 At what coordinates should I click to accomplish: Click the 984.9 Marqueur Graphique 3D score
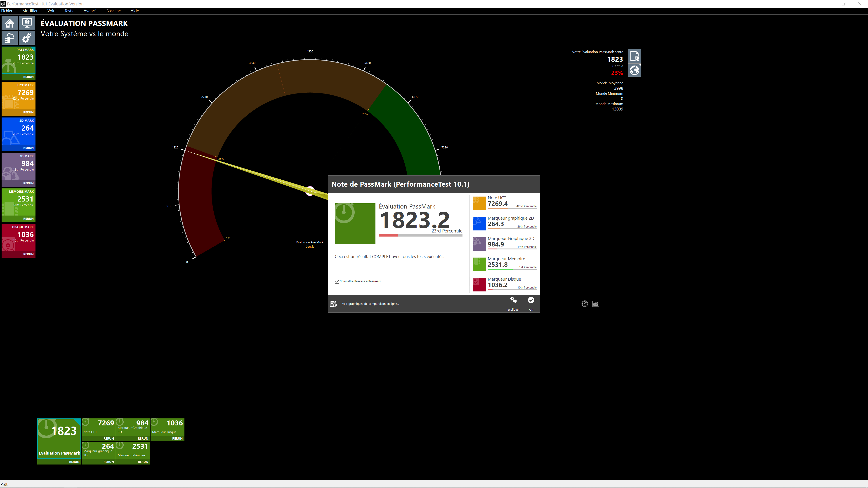click(x=496, y=244)
